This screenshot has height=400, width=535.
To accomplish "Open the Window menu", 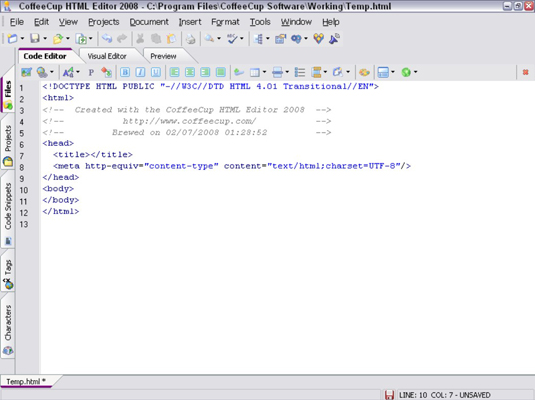I will (296, 22).
